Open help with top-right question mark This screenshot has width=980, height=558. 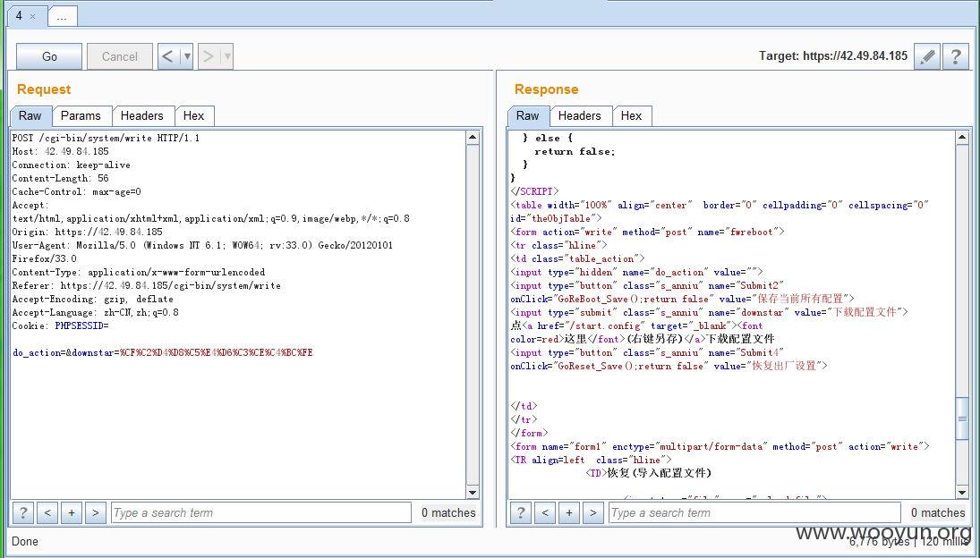[x=956, y=56]
